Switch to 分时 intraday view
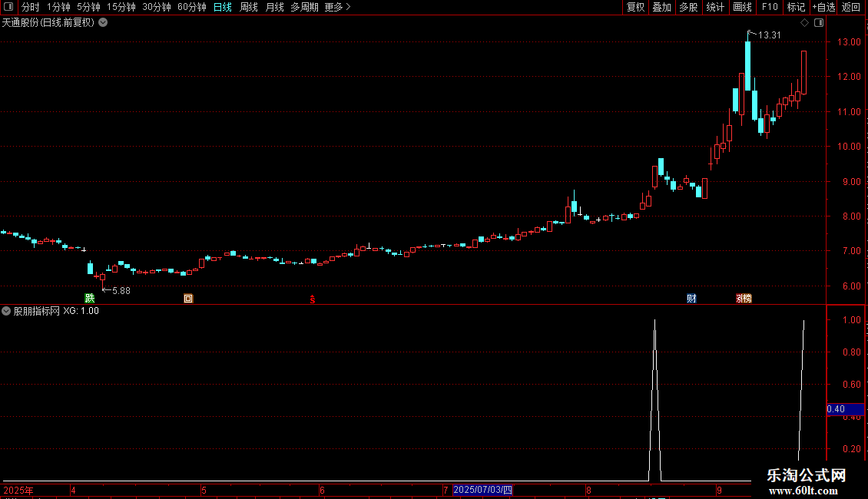 point(30,7)
